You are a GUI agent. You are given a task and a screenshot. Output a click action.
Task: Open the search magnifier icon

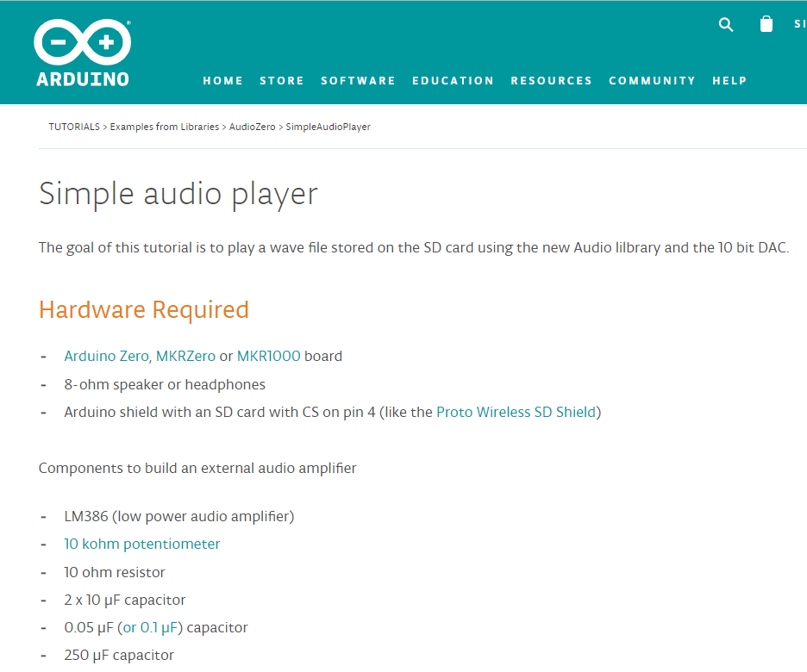click(726, 24)
